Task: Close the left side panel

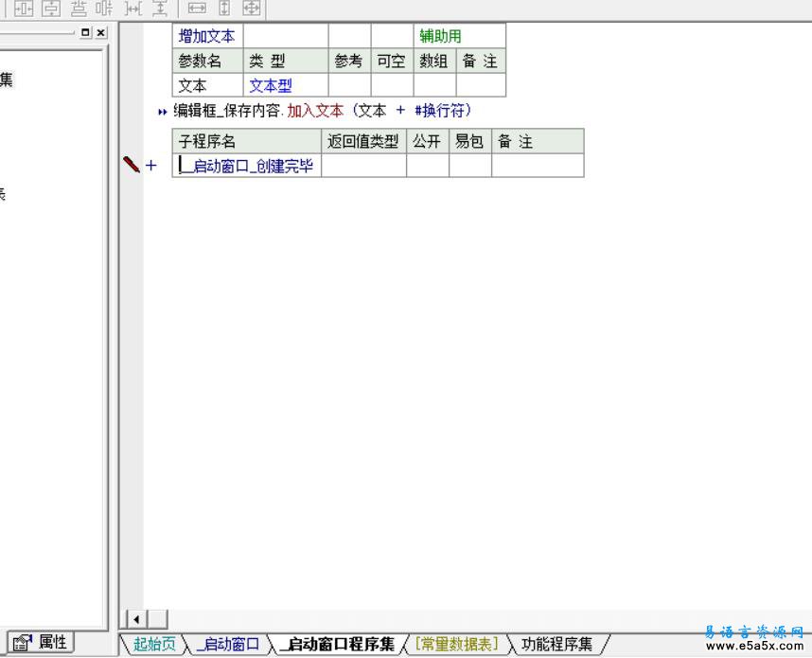Action: tap(101, 32)
